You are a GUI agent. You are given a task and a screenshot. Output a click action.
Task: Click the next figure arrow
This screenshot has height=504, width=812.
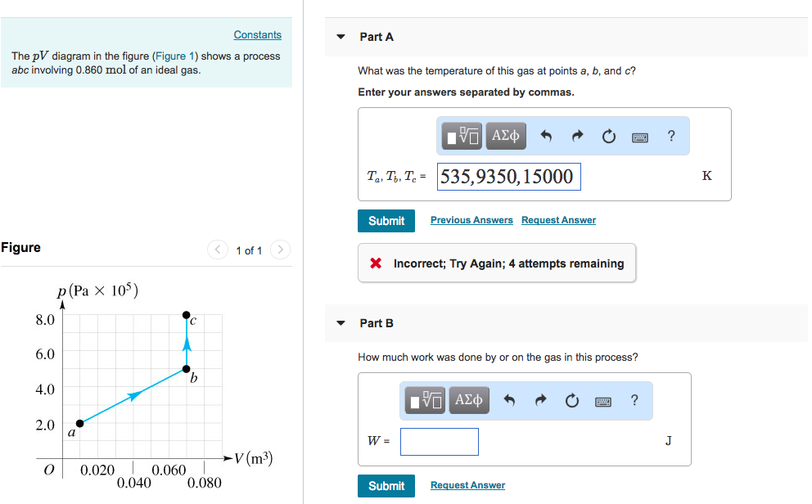[x=280, y=250]
